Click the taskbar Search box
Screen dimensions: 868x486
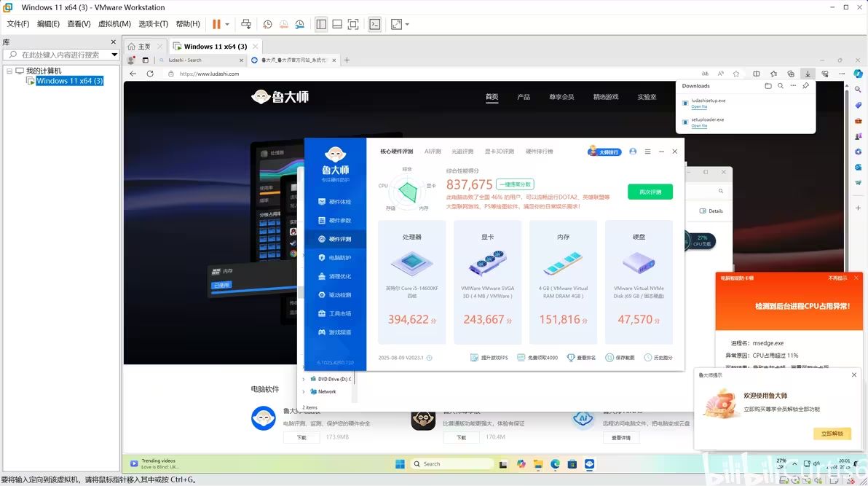pyautogui.click(x=451, y=464)
